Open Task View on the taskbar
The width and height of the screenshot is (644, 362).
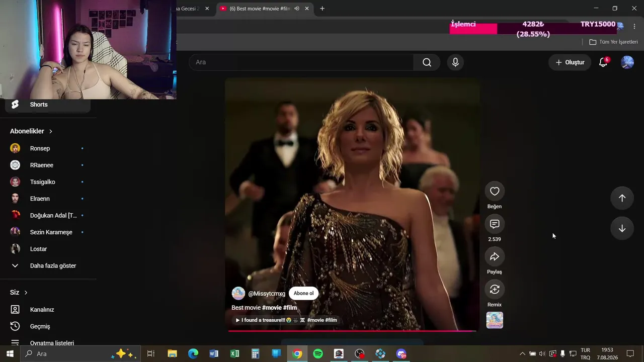tap(150, 354)
